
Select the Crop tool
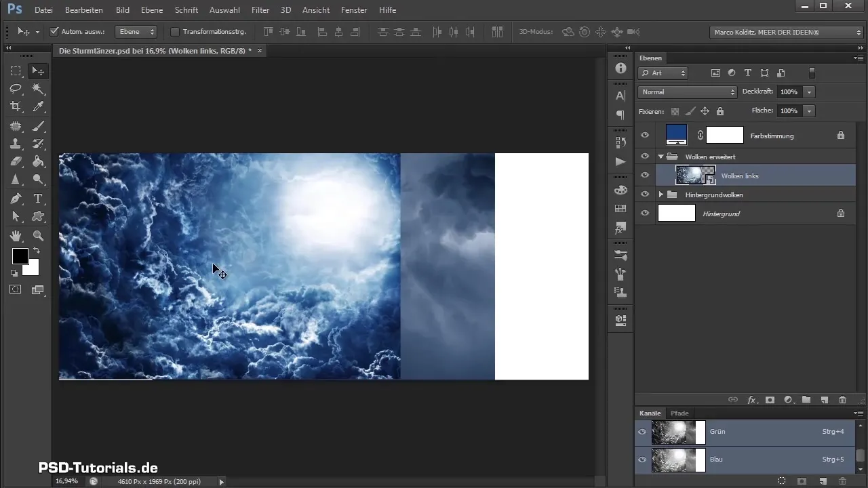click(x=16, y=106)
